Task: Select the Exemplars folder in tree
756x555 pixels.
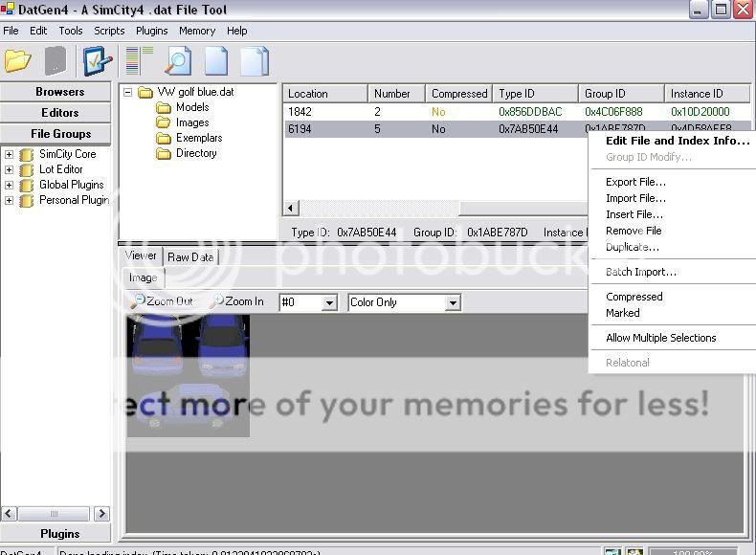Action: click(x=198, y=138)
